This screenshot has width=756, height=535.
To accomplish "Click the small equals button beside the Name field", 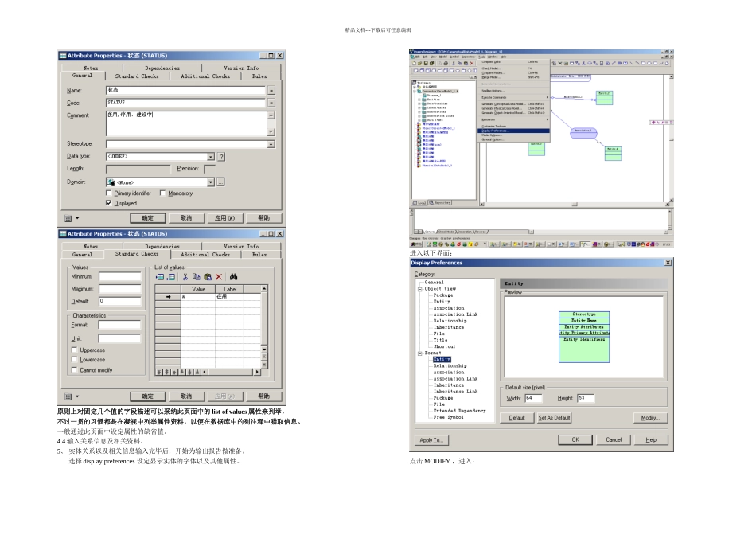I will point(271,90).
